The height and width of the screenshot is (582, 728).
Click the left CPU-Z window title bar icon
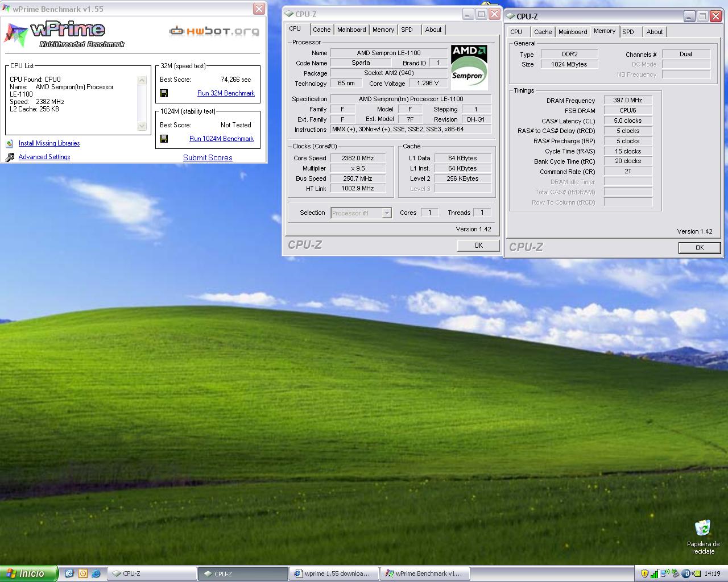point(289,14)
